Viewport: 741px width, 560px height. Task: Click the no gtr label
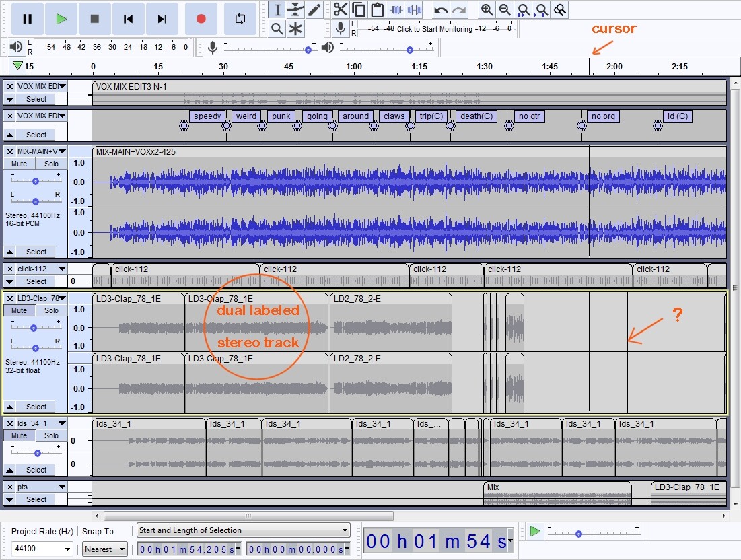(x=529, y=116)
